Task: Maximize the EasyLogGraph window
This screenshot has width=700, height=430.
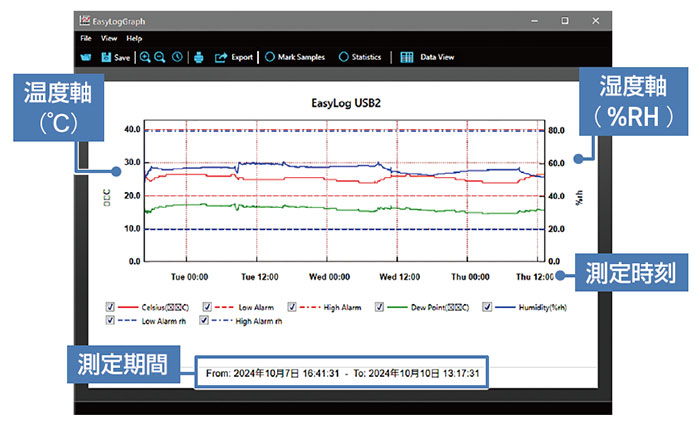Action: click(x=565, y=21)
